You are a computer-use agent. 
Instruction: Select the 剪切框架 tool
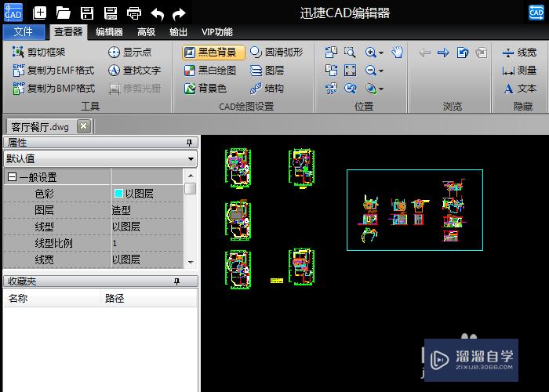pos(38,53)
